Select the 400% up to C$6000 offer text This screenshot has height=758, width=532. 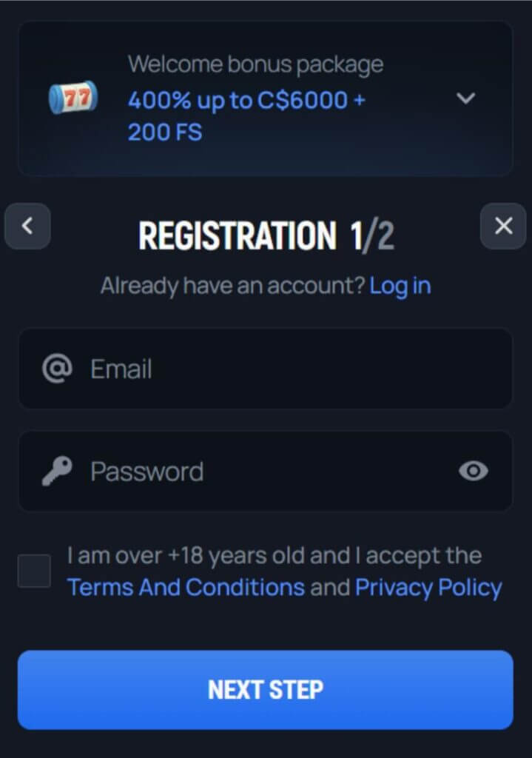pyautogui.click(x=246, y=101)
